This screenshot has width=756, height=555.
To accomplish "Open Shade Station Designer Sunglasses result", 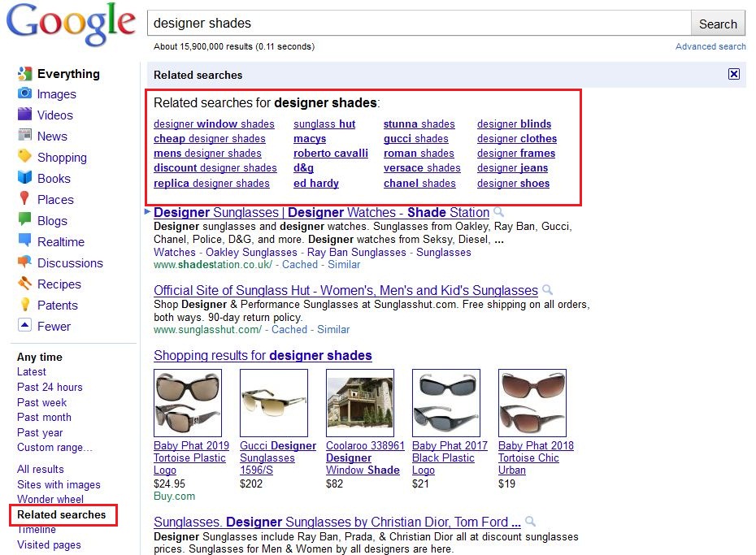I will (322, 212).
